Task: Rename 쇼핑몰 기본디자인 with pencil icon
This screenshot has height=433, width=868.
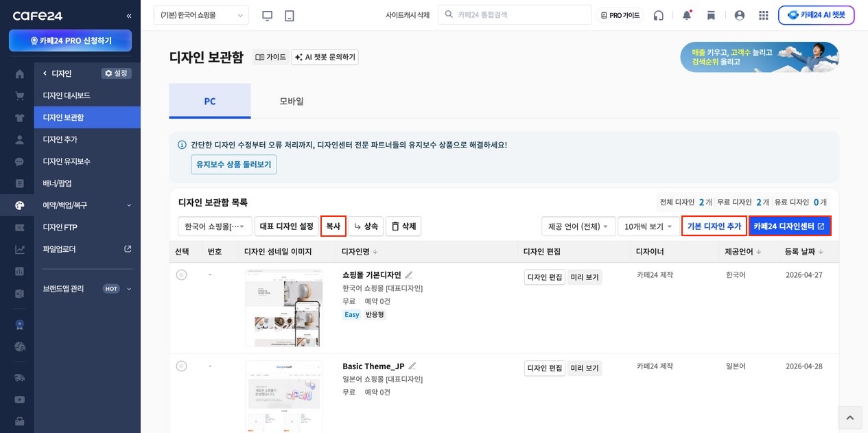Action: [x=409, y=274]
